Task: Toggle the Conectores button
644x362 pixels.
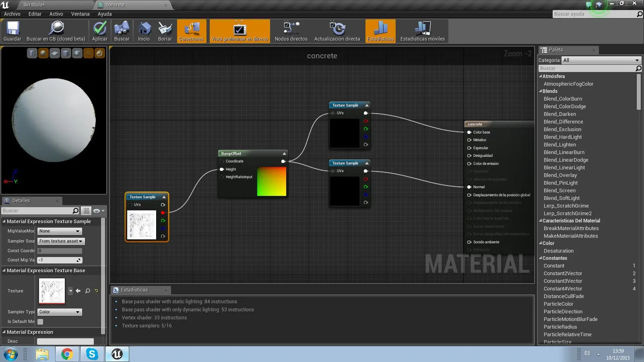Action: (191, 31)
